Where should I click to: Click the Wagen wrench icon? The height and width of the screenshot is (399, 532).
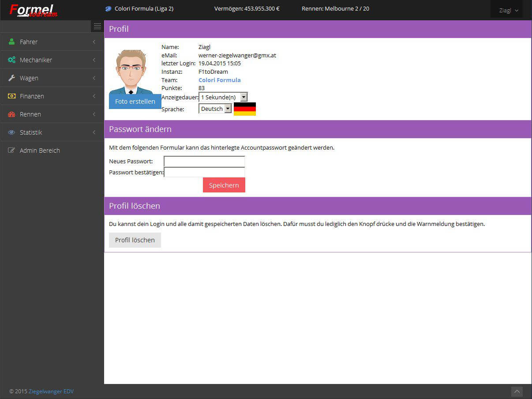(x=12, y=78)
